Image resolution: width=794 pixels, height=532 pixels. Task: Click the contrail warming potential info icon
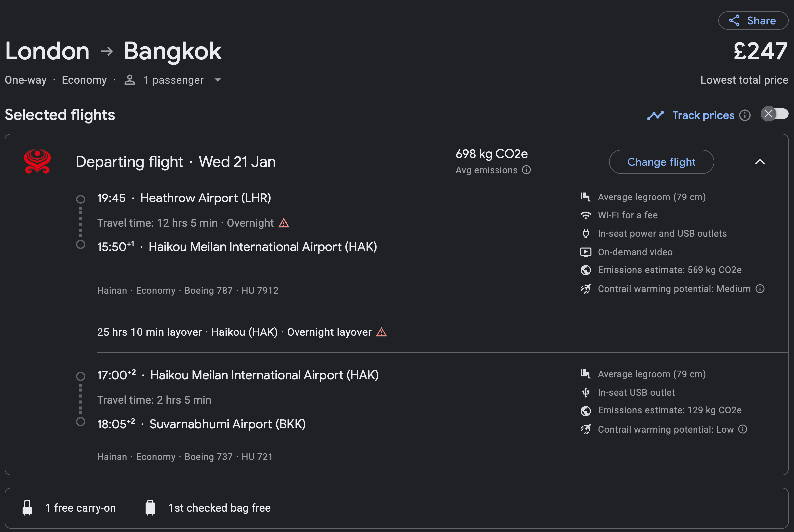coord(760,289)
